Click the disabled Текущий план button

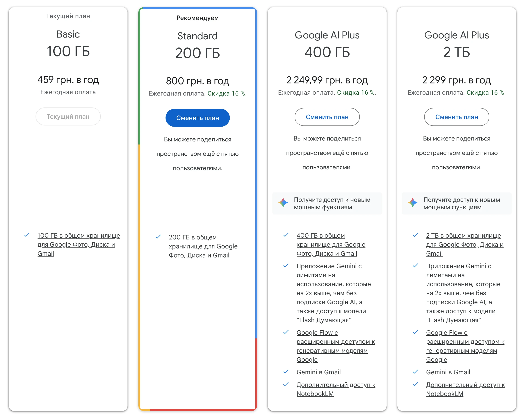pos(68,117)
